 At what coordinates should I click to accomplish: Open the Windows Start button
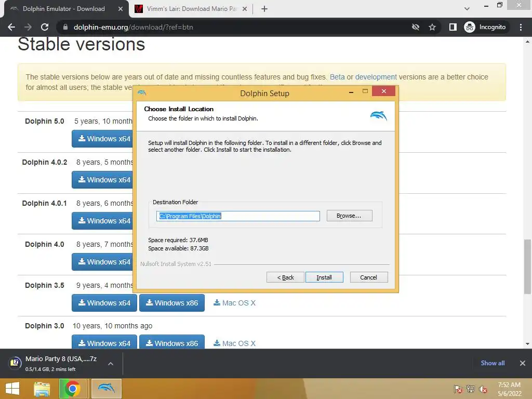coord(12,389)
